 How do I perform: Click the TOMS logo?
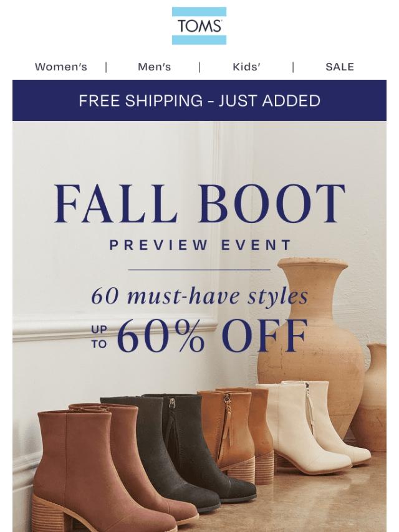tap(199, 26)
